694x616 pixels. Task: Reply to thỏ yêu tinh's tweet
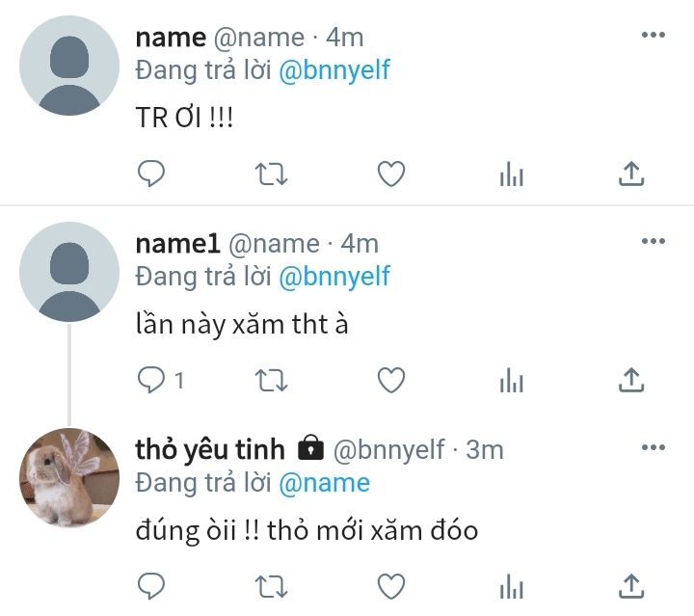pyautogui.click(x=151, y=586)
